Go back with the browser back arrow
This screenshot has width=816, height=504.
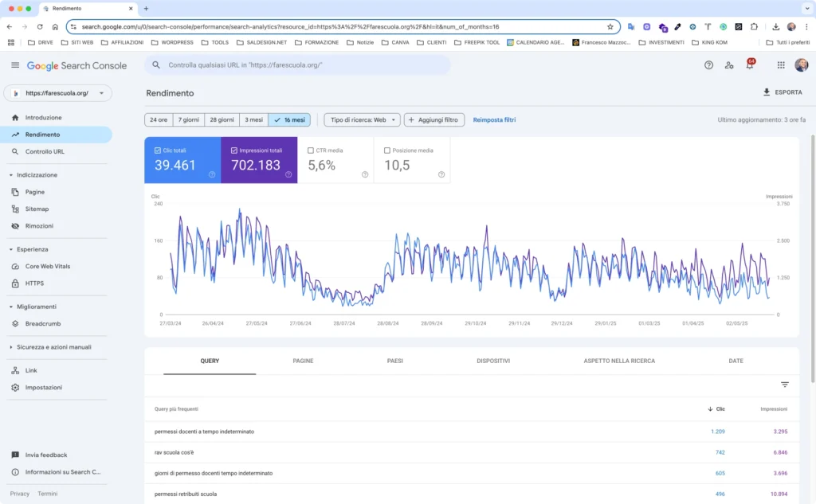[10, 26]
